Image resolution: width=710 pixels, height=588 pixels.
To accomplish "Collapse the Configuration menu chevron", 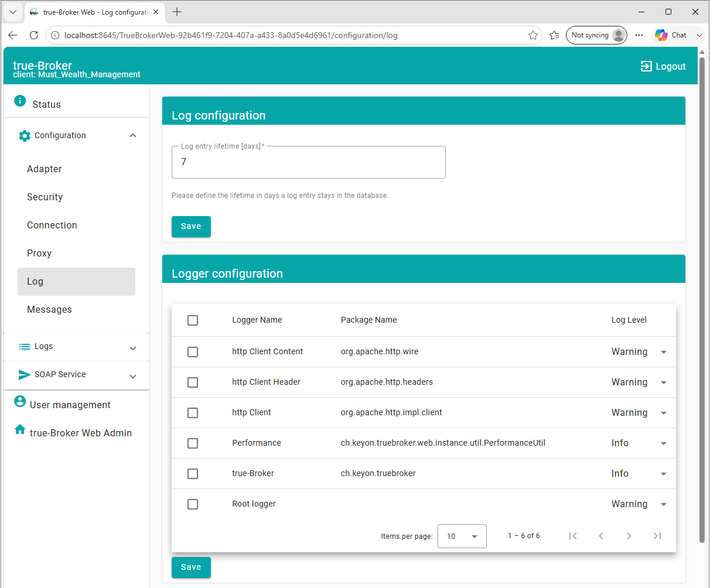I will (133, 136).
